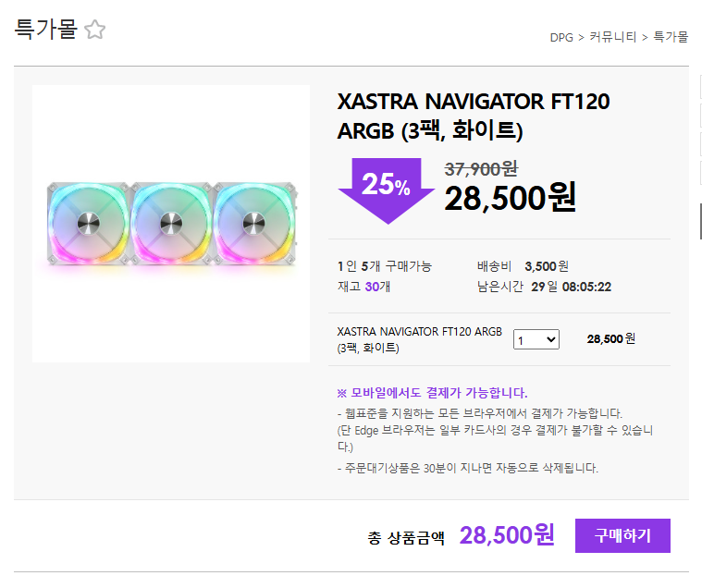The width and height of the screenshot is (702, 588).
Task: Click the 특가몰 page heading
Action: 45,29
